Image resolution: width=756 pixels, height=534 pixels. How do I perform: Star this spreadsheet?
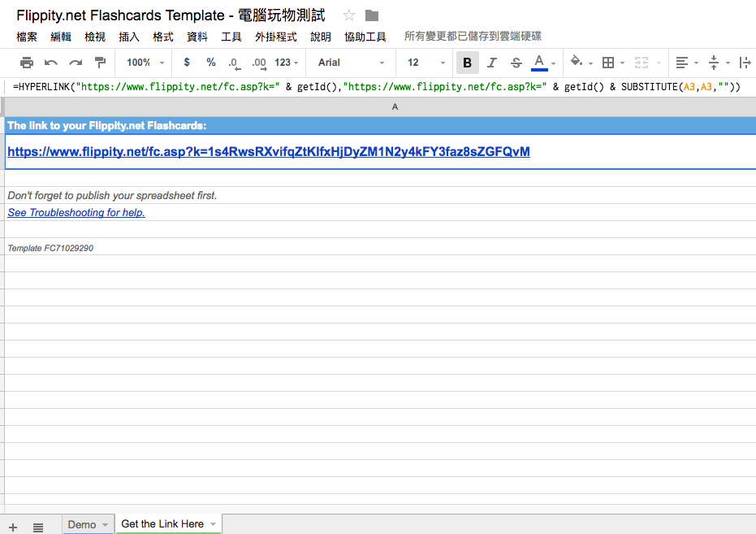tap(349, 15)
